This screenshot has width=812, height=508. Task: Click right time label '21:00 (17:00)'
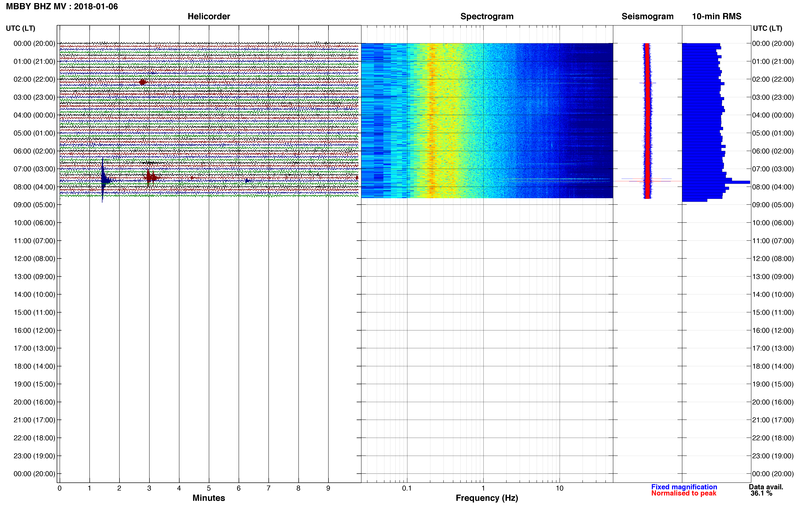773,420
